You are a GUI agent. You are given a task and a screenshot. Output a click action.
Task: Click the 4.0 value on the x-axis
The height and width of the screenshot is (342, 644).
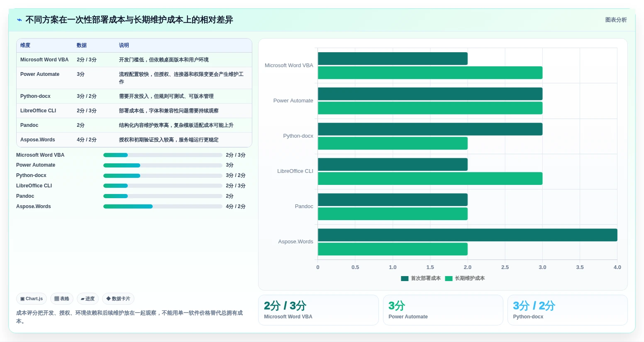coord(617,267)
